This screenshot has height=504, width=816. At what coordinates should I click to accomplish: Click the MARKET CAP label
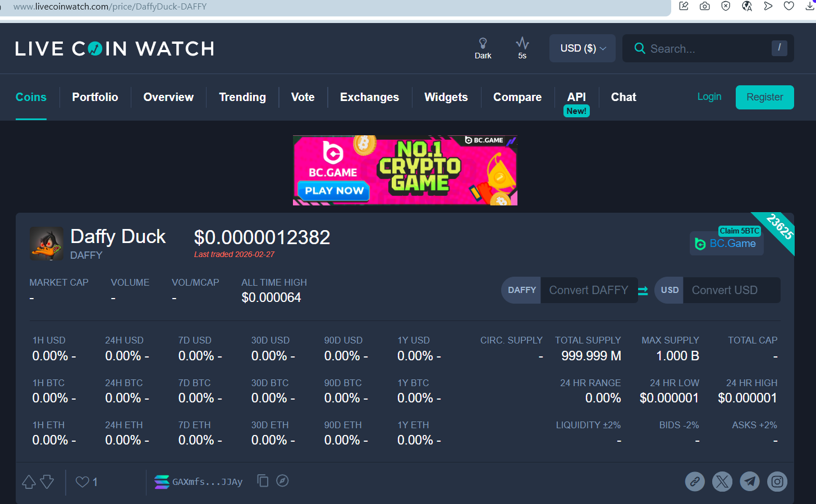[59, 282]
